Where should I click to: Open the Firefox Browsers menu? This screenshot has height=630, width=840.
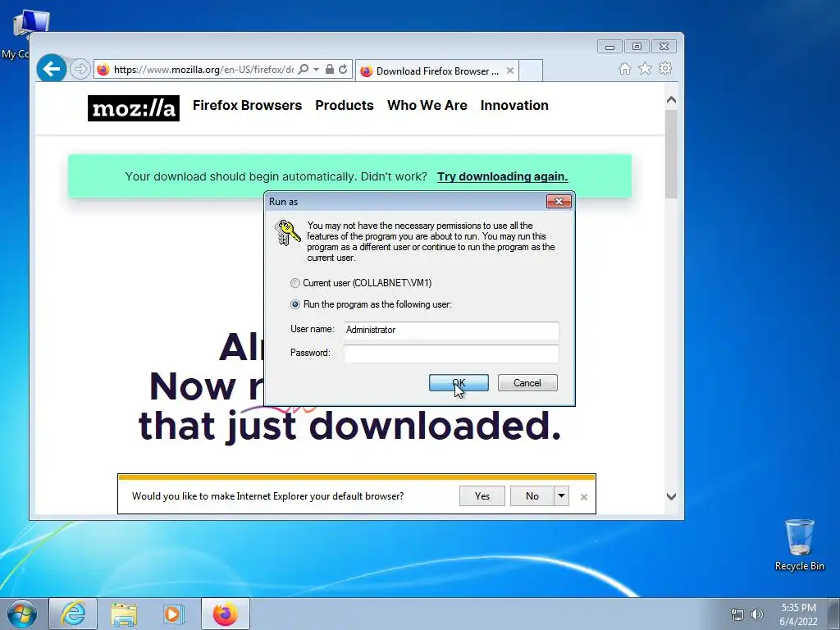coord(247,106)
